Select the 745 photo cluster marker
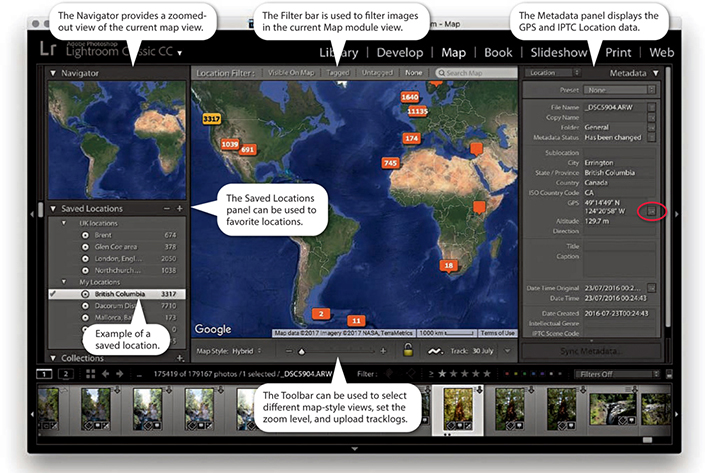705x473 pixels. pyautogui.click(x=390, y=163)
